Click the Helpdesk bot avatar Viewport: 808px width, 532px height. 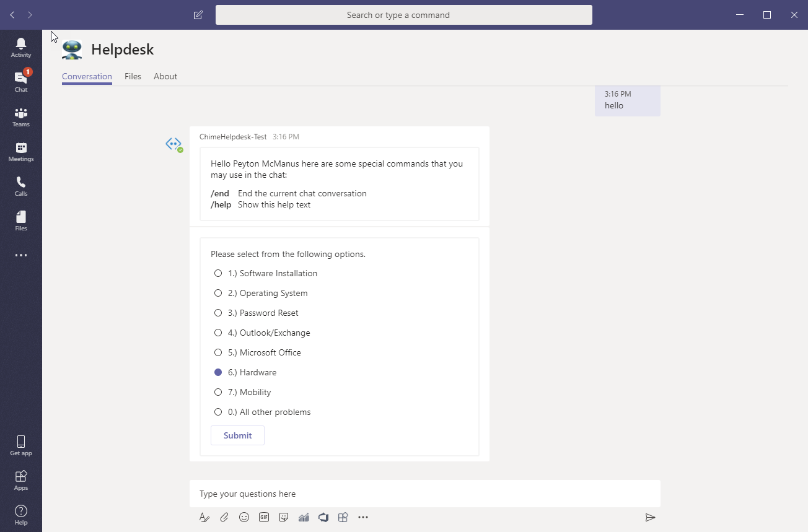72,50
